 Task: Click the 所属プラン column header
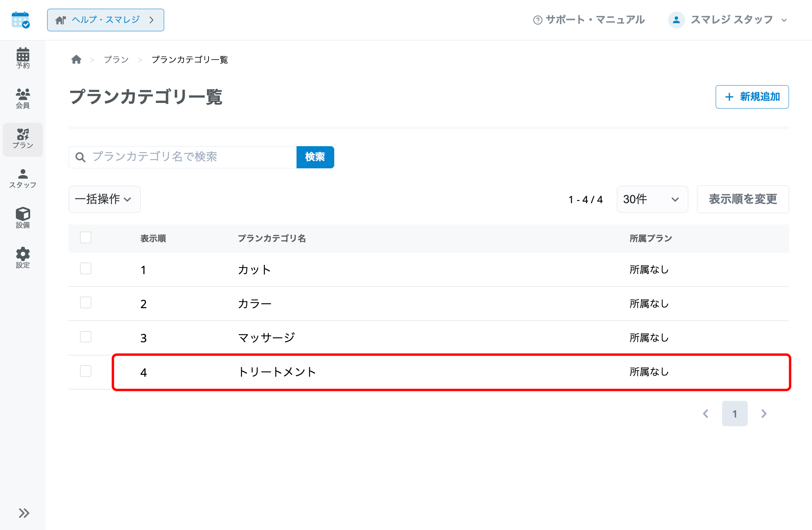(651, 238)
